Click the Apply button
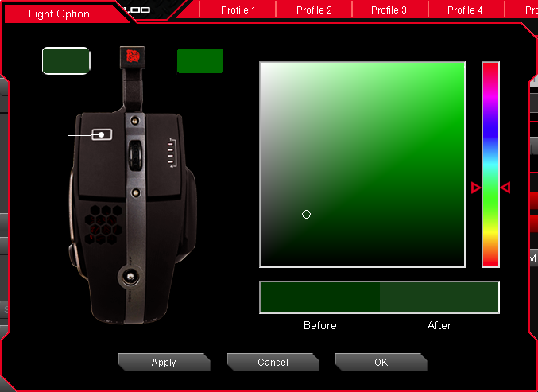The height and width of the screenshot is (392, 538). point(164,362)
